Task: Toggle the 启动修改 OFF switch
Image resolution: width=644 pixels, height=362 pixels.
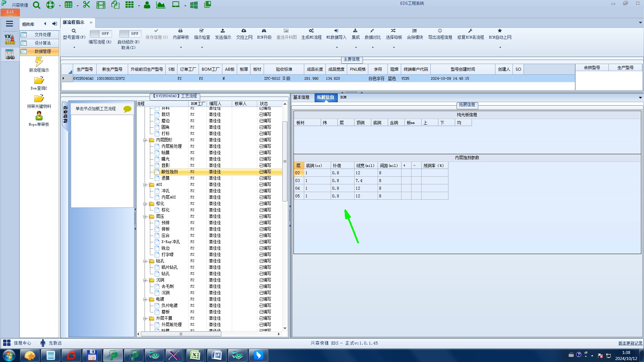Action: click(130, 34)
